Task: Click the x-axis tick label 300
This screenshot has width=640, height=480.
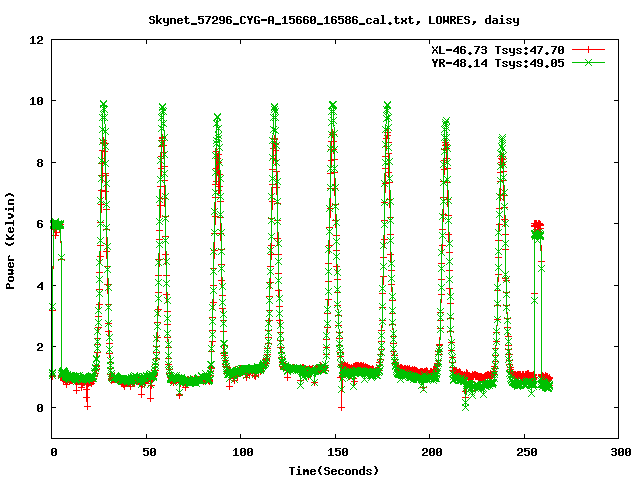Action: (x=620, y=452)
